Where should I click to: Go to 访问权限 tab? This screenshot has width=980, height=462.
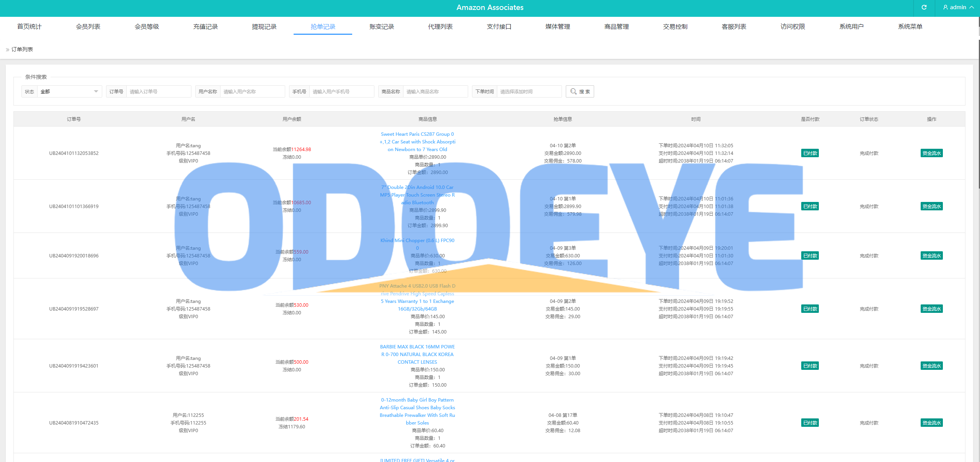[793, 26]
